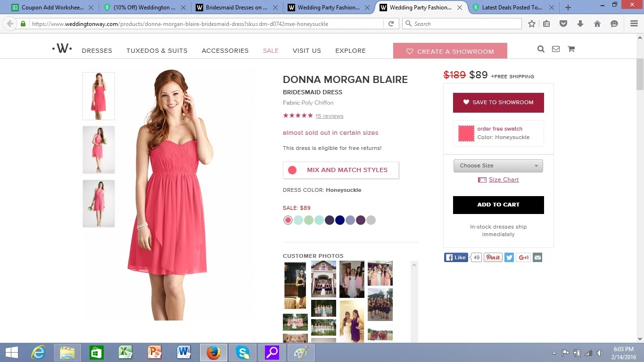Open the shopping cart icon
644x362 pixels.
[571, 49]
